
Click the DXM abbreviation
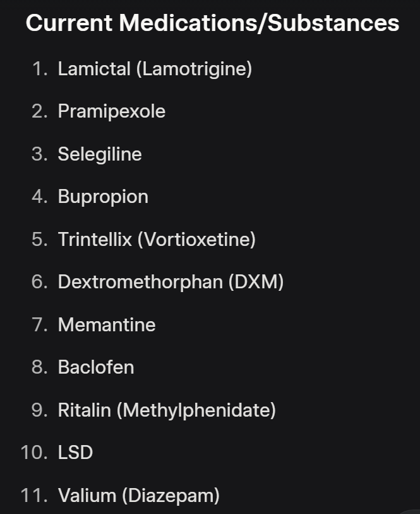(x=256, y=282)
